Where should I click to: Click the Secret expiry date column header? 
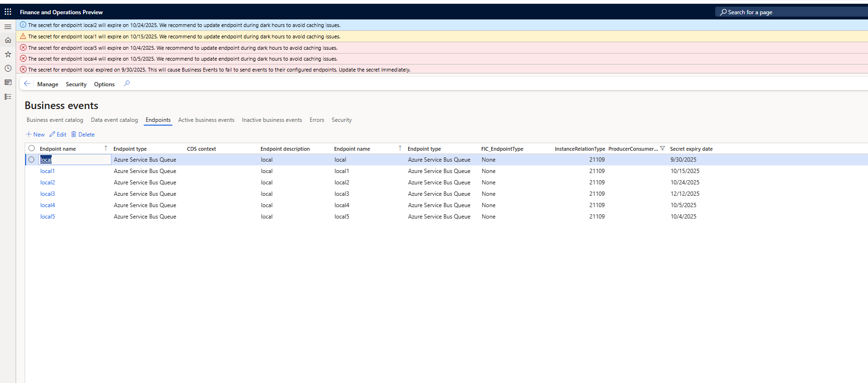(691, 149)
